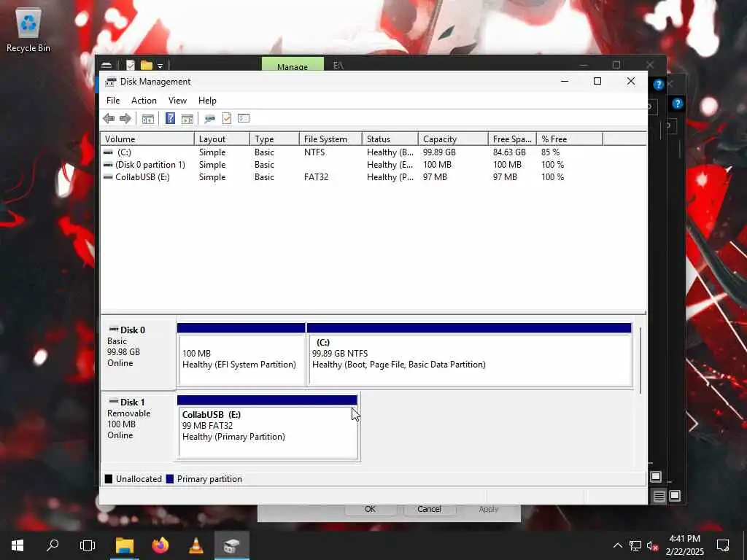Screen dimensions: 747x560
Task: Sort by the Volume column header
Action: [147, 139]
